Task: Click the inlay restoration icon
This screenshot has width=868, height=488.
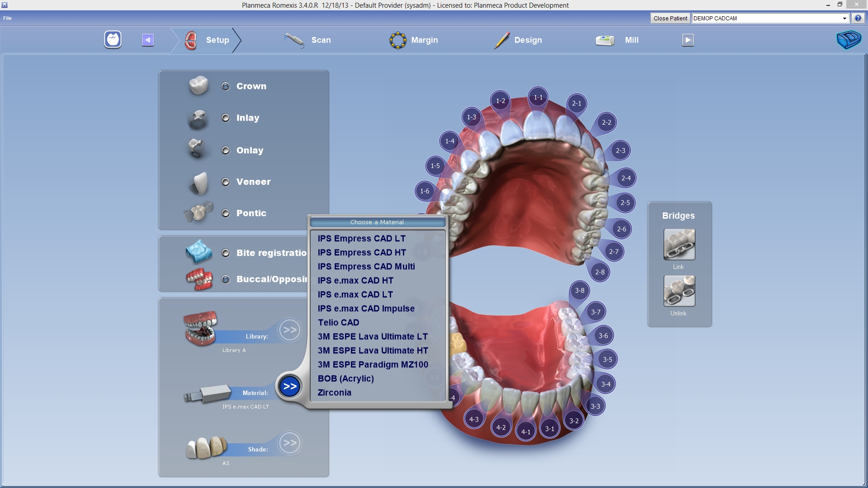Action: tap(198, 119)
